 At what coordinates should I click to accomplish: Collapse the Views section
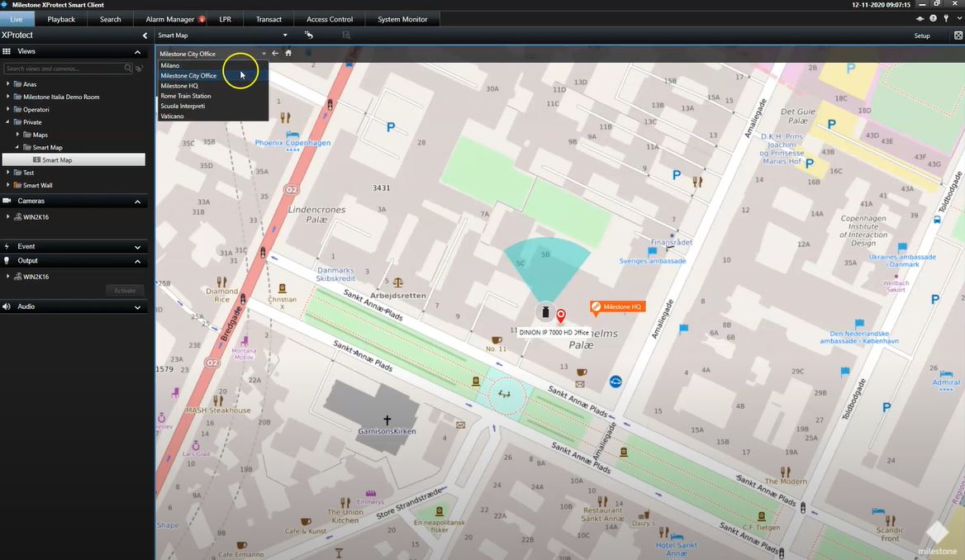(x=137, y=51)
